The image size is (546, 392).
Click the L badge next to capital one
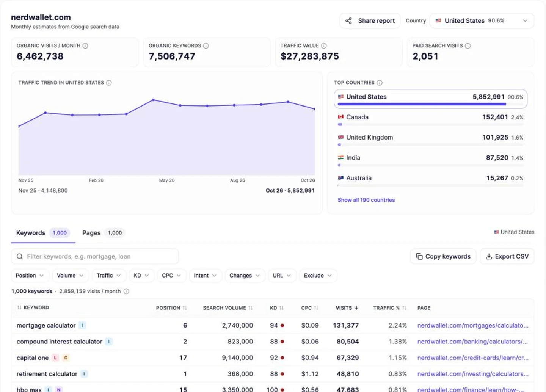(x=55, y=358)
